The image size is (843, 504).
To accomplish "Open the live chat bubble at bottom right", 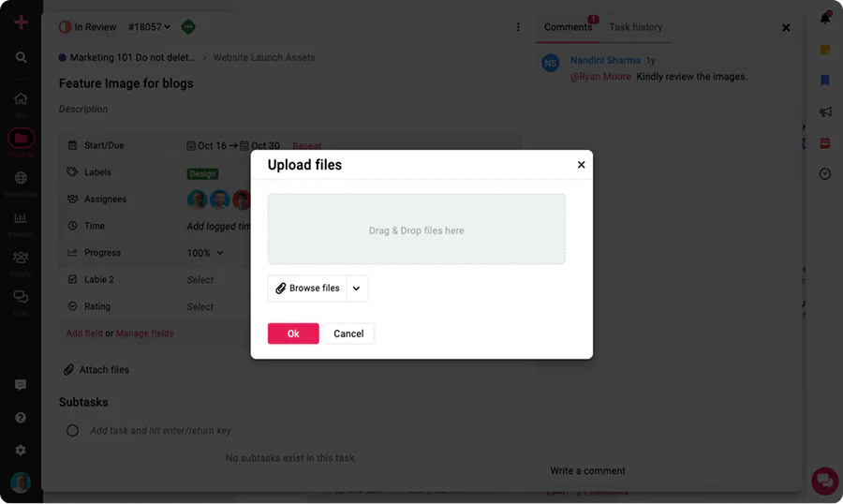I will tap(825, 481).
